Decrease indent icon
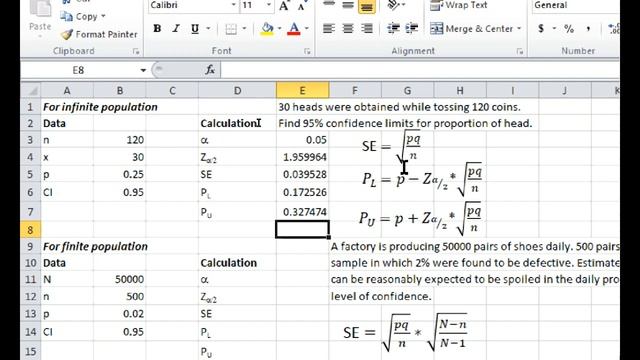The image size is (640, 360). pyautogui.click(x=393, y=29)
